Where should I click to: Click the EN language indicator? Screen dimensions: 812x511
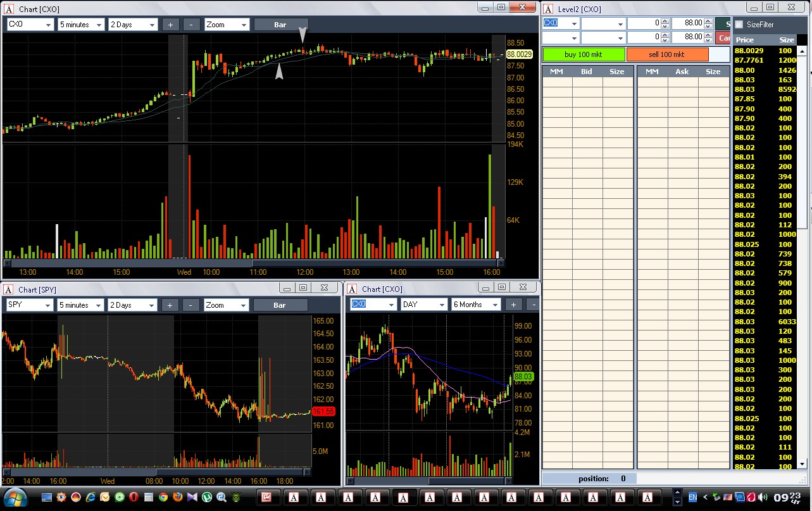coord(693,497)
